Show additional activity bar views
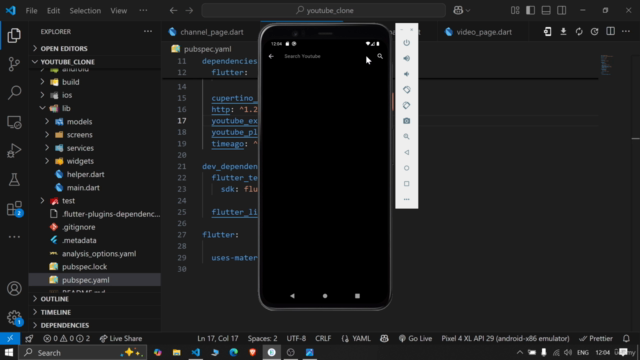 coord(14,237)
